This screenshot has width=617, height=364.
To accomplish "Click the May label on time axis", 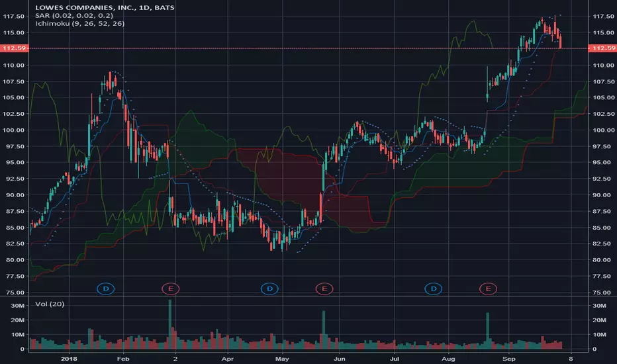I will point(282,359).
